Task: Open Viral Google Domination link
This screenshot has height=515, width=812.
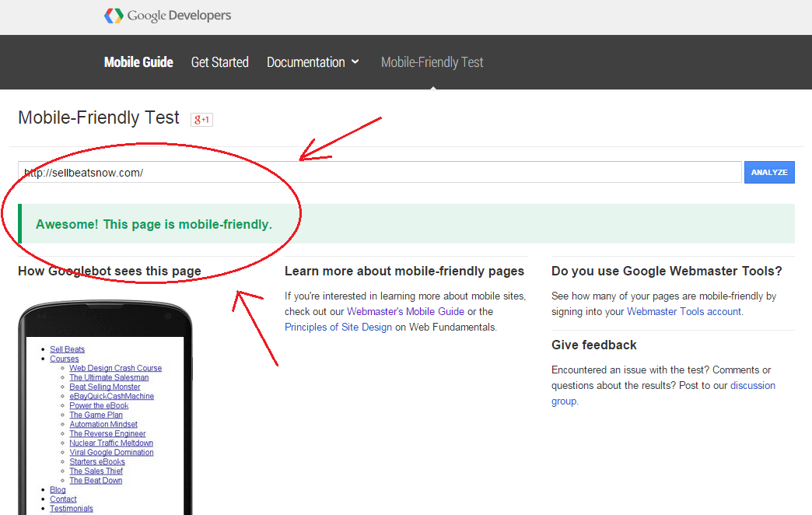Action: click(x=111, y=452)
